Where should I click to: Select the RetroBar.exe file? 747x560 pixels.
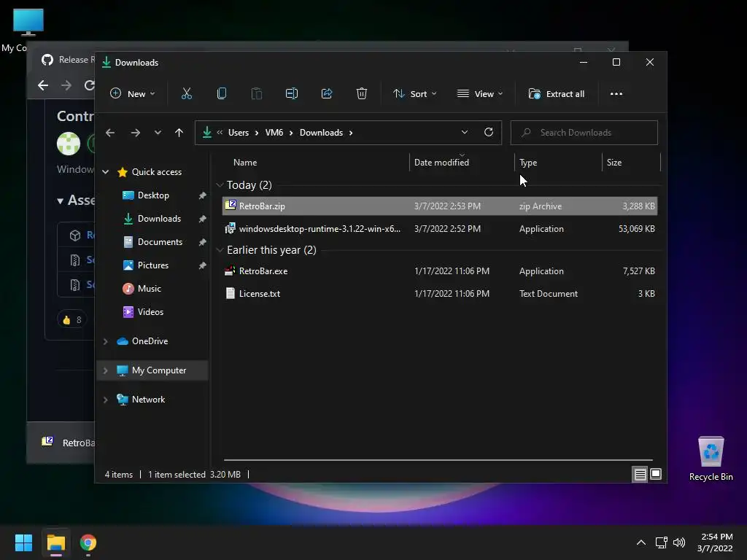pos(440,271)
